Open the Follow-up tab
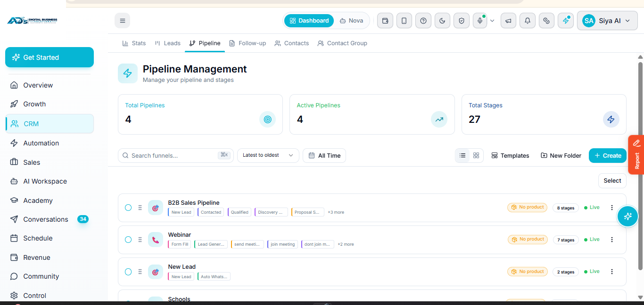644x305 pixels. tap(248, 43)
